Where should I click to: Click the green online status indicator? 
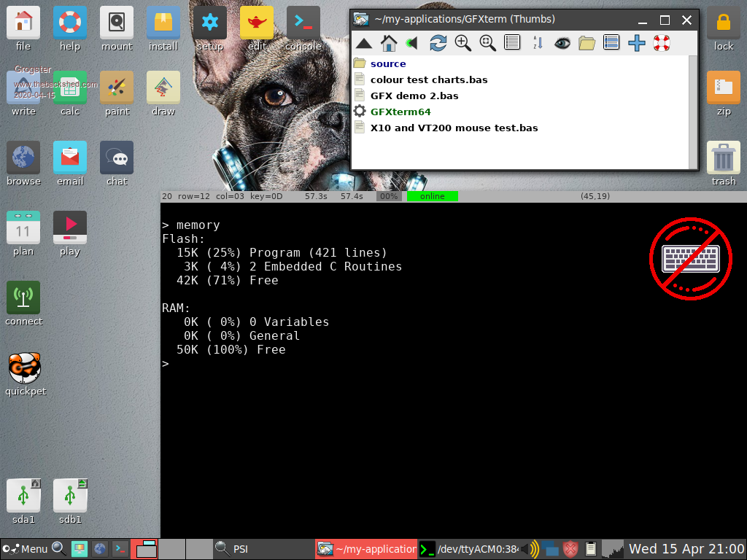[x=432, y=196]
